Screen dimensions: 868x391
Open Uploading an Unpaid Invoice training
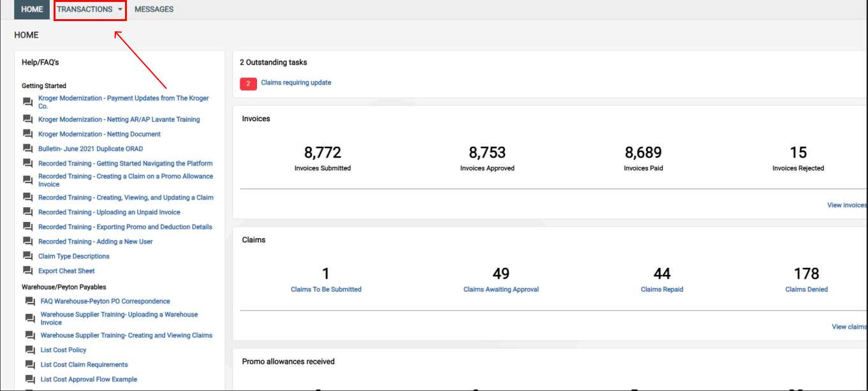[x=109, y=212]
